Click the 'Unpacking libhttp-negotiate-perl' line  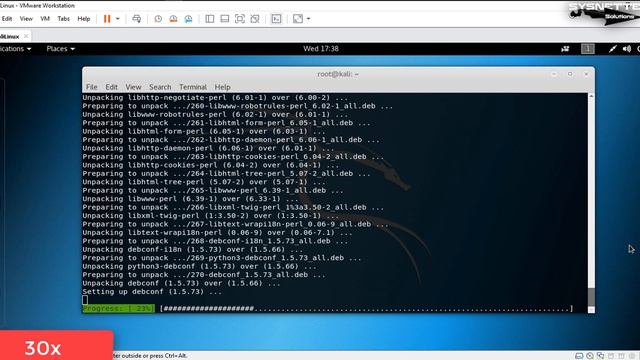[215, 98]
